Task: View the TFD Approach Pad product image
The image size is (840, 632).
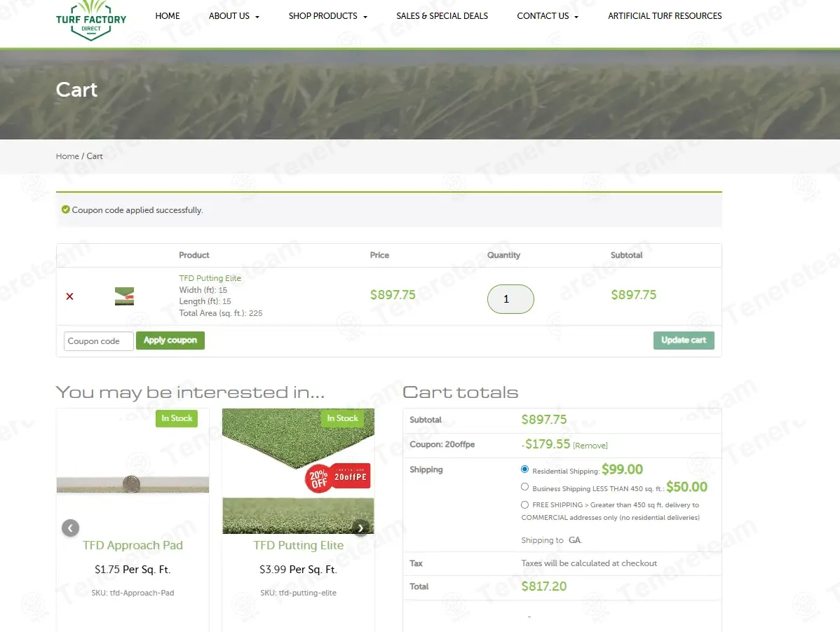Action: [x=133, y=472]
